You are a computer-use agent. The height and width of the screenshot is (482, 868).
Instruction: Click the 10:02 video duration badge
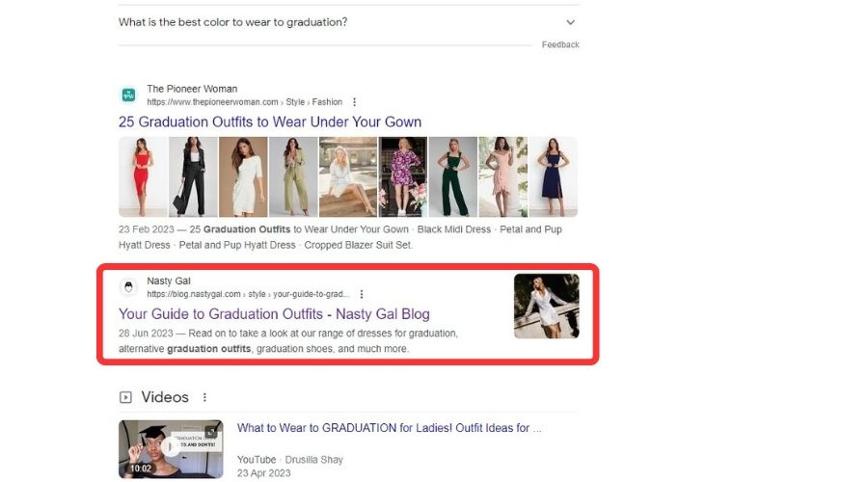click(x=141, y=469)
